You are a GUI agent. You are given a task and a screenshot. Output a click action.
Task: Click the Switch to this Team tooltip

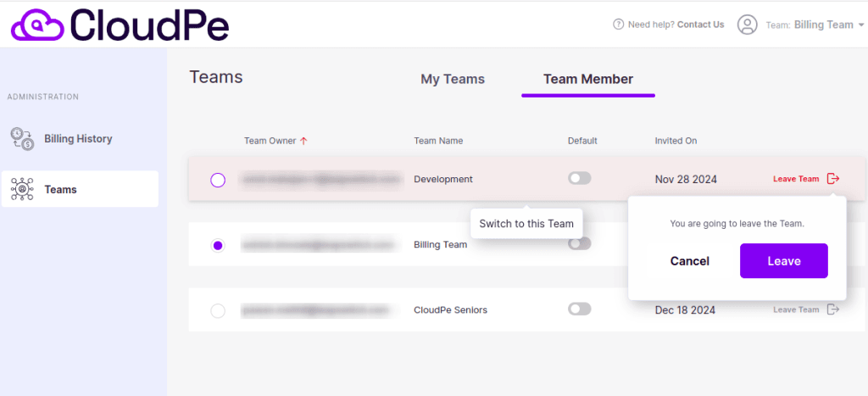pos(526,224)
